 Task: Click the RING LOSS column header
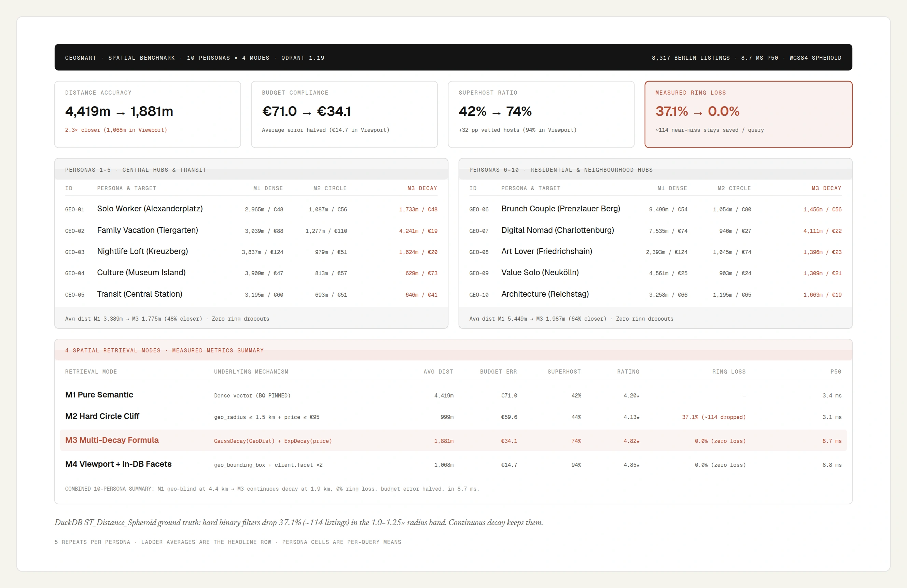tap(729, 372)
